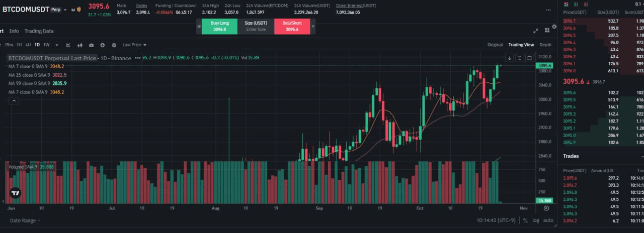Expand the chart to fullscreen

coord(535,31)
